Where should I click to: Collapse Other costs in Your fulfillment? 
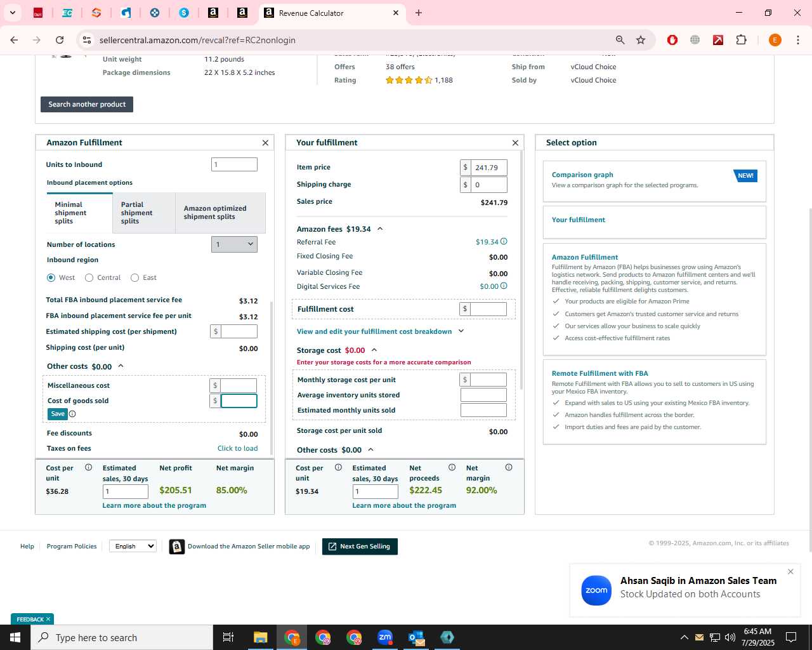pos(370,450)
